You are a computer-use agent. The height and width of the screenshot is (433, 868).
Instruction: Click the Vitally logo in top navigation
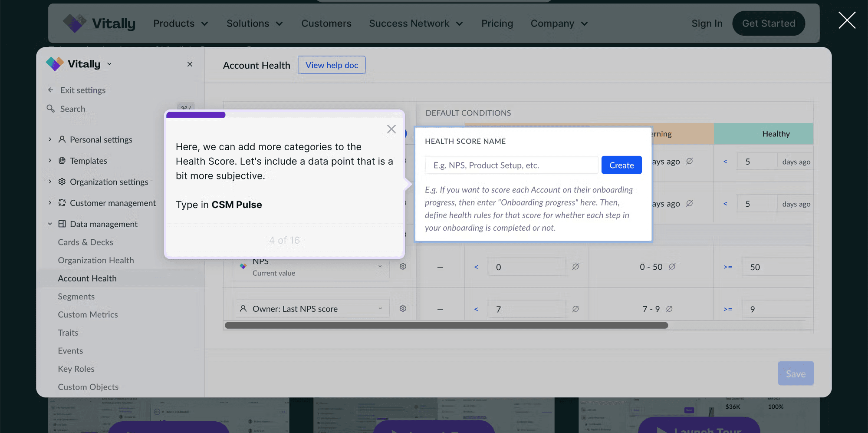click(99, 23)
